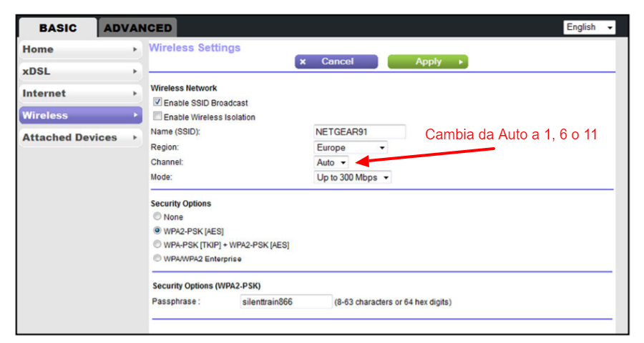
Task: Click the arrow next to Home menu
Action: pyautogui.click(x=135, y=50)
